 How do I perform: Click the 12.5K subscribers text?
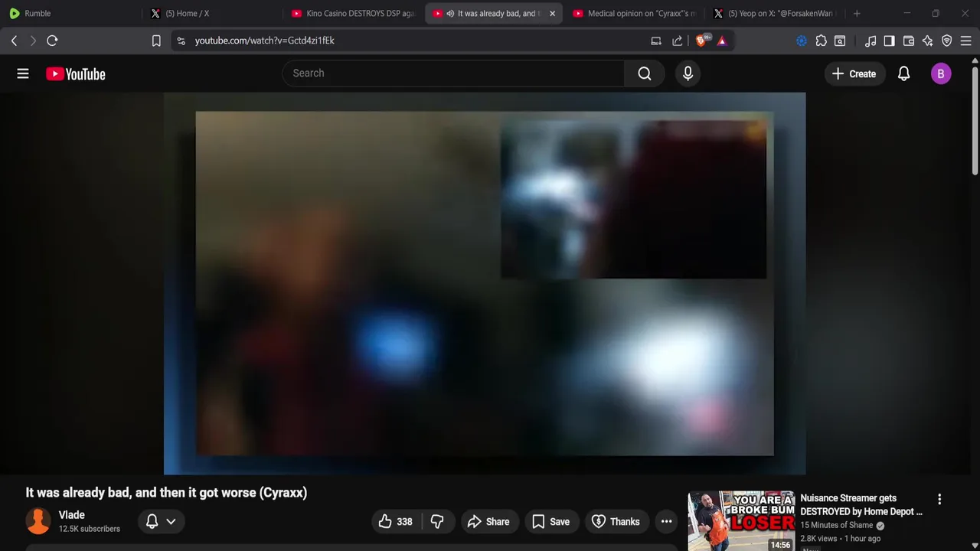click(x=90, y=529)
